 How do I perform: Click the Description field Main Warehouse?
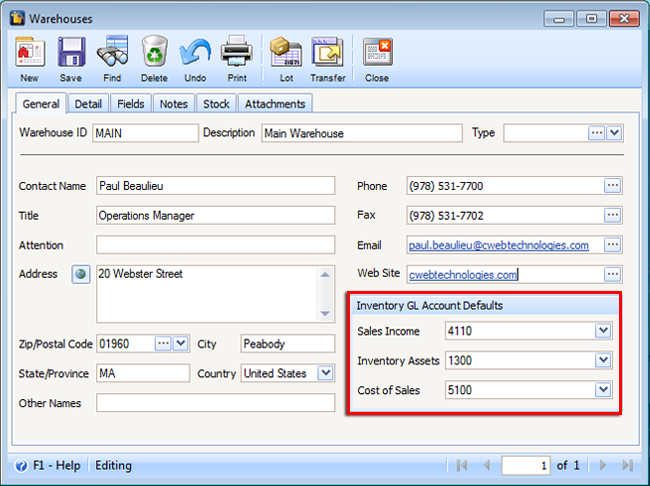362,133
